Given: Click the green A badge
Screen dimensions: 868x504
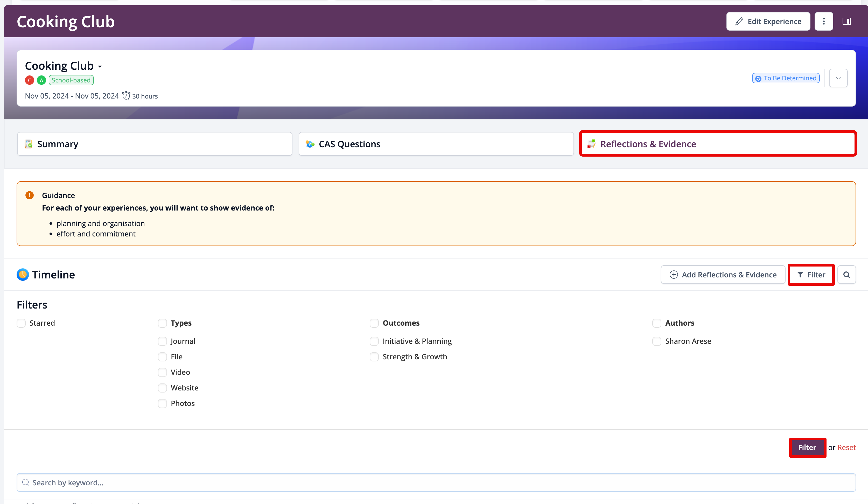Looking at the screenshot, I should pos(41,80).
